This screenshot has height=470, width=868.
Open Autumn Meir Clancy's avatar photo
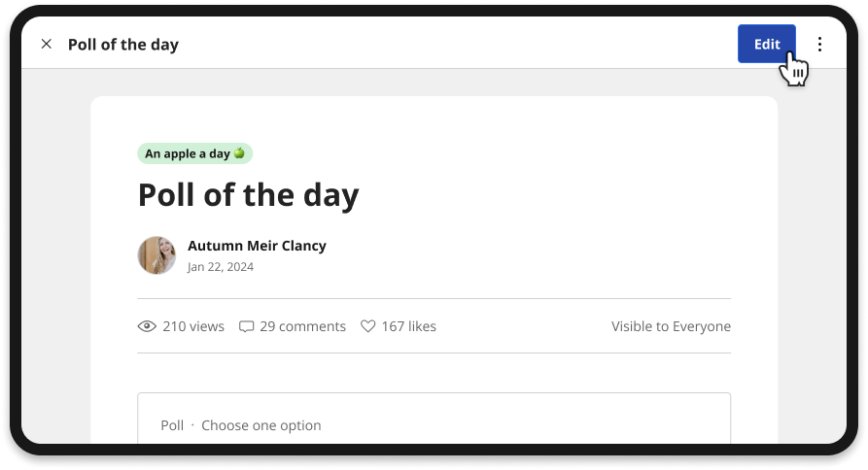156,255
